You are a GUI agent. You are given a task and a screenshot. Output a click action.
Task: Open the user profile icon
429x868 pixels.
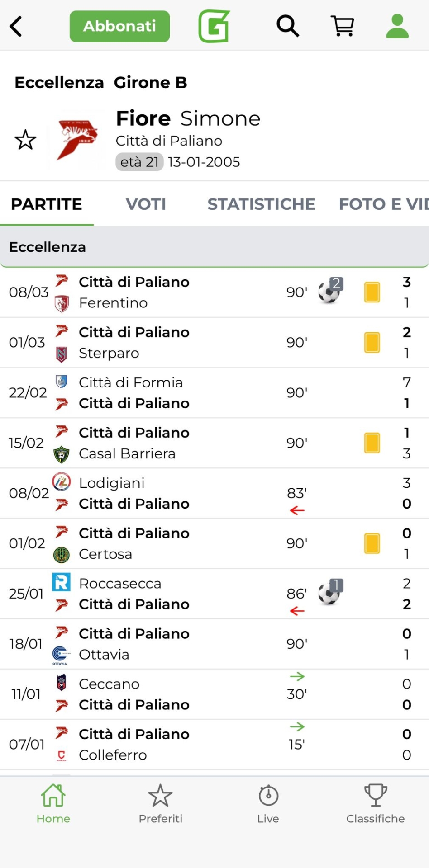397,26
